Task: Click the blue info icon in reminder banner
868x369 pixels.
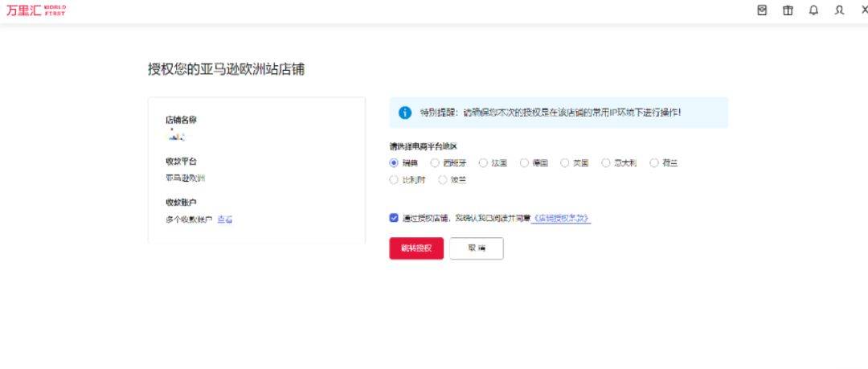Action: [405, 113]
